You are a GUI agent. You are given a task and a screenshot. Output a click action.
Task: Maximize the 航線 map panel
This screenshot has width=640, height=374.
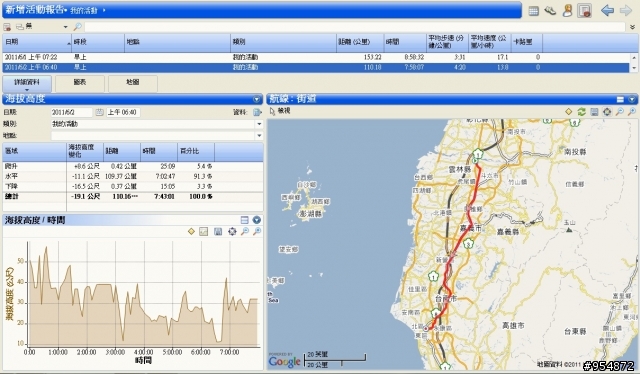coord(620,99)
